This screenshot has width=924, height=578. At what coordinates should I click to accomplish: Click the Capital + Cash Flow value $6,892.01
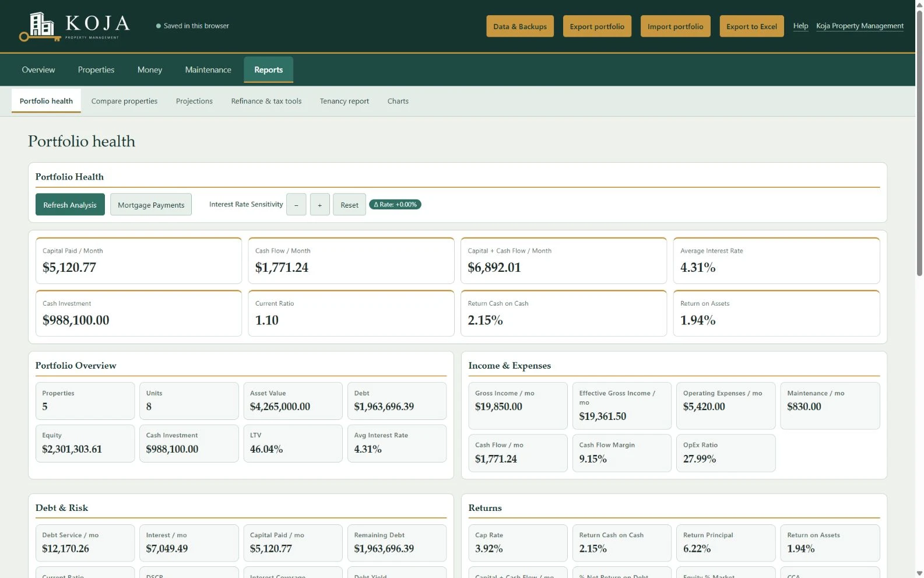pyautogui.click(x=494, y=268)
